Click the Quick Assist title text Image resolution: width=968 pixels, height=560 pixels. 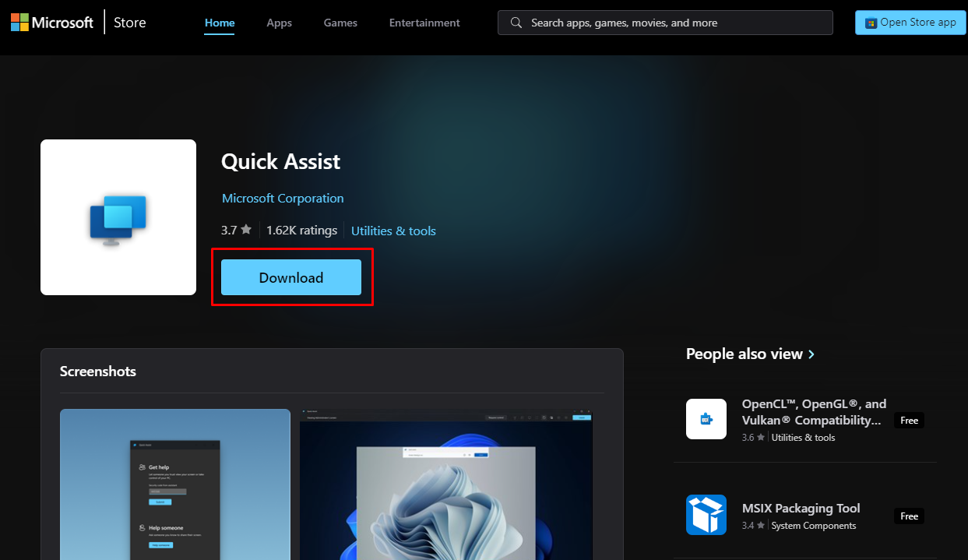[x=281, y=161]
